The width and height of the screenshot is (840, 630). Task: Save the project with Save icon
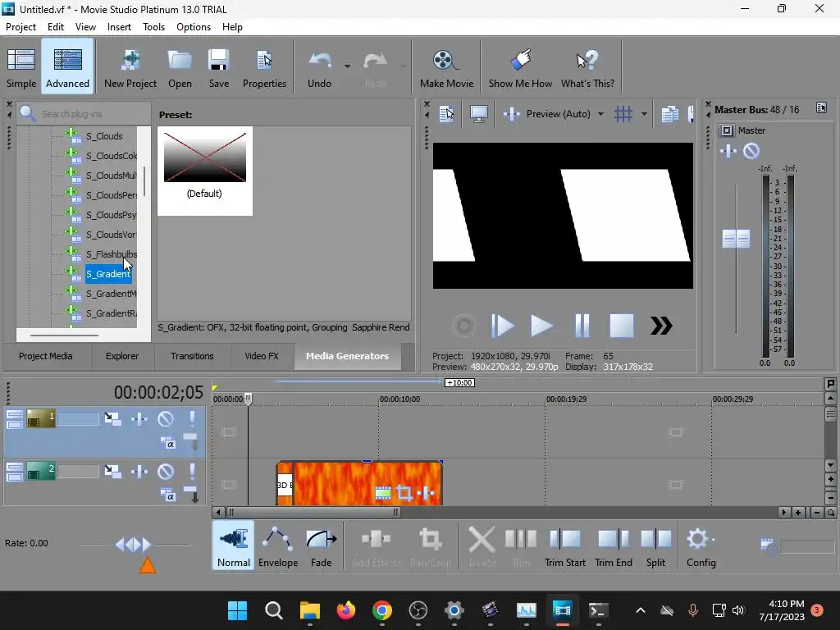(x=218, y=68)
